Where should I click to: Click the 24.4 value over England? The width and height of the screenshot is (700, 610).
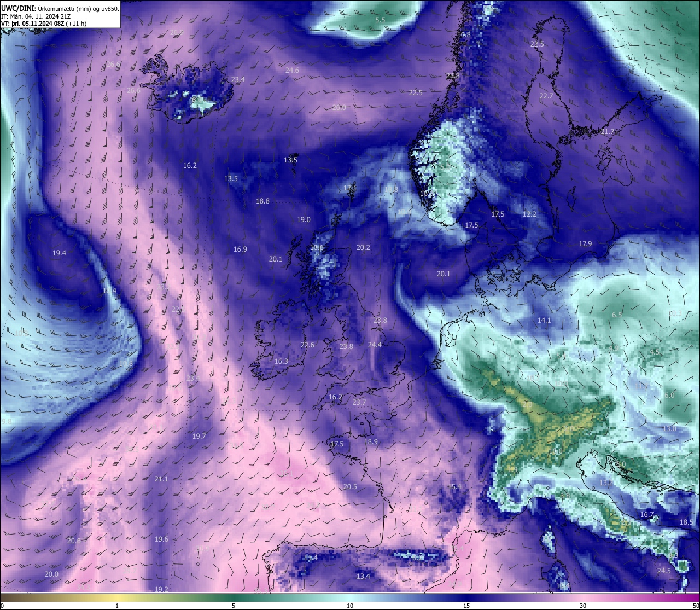click(375, 345)
